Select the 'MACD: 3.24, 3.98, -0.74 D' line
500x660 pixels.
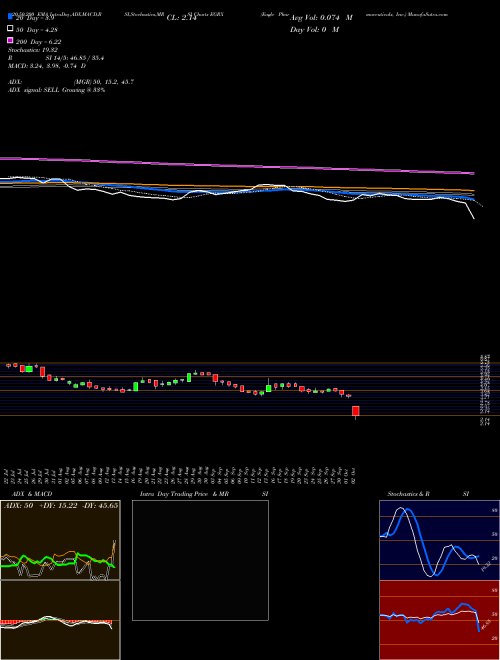point(47,66)
